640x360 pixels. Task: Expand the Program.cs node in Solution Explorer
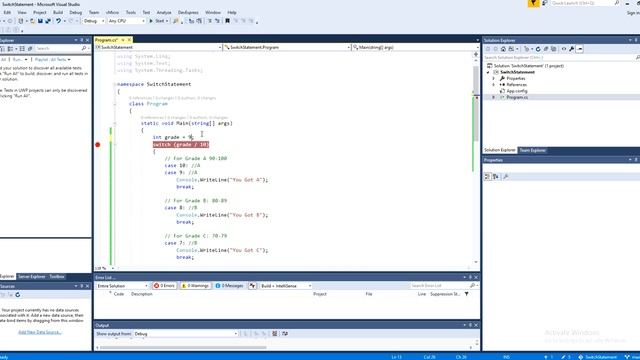493,98
